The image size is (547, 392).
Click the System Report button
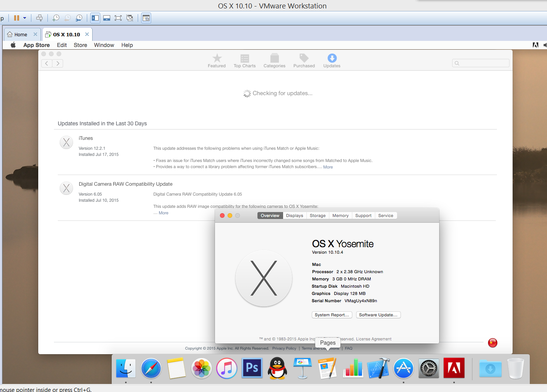pos(332,315)
